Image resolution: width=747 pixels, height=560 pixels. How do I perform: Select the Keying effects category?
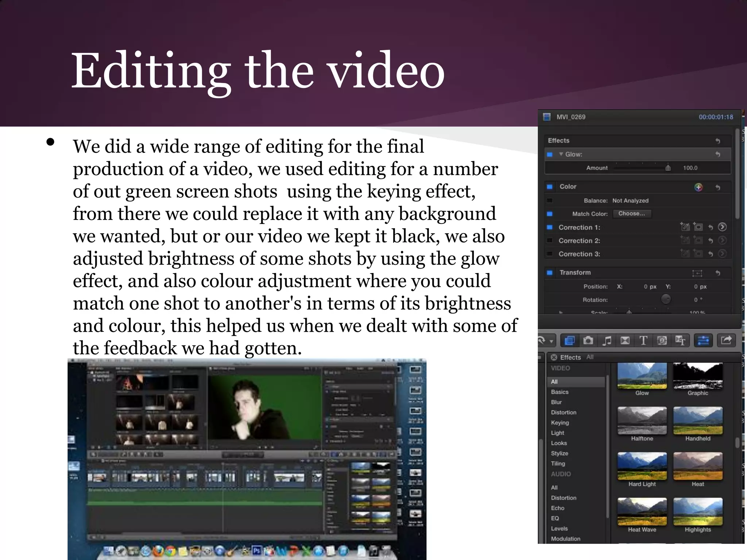click(x=560, y=423)
